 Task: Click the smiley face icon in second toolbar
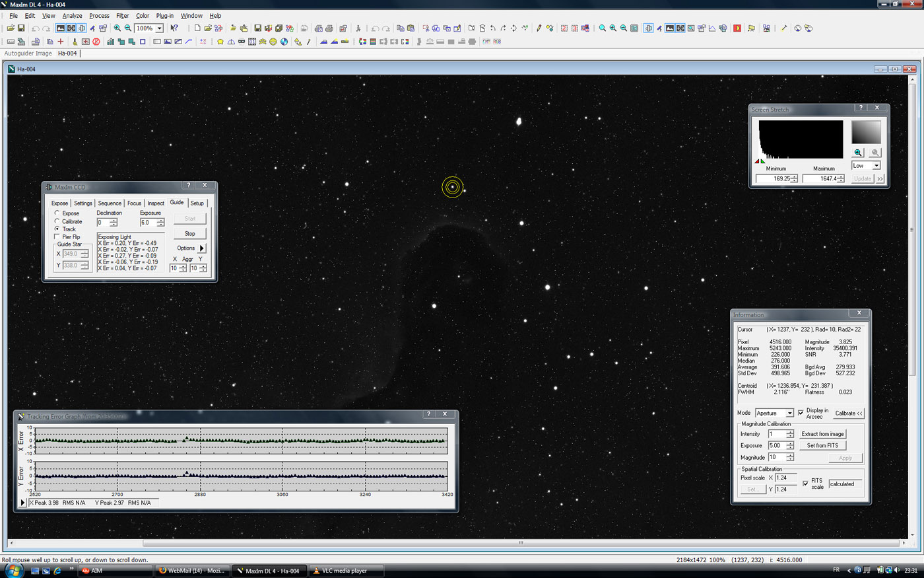tap(273, 42)
